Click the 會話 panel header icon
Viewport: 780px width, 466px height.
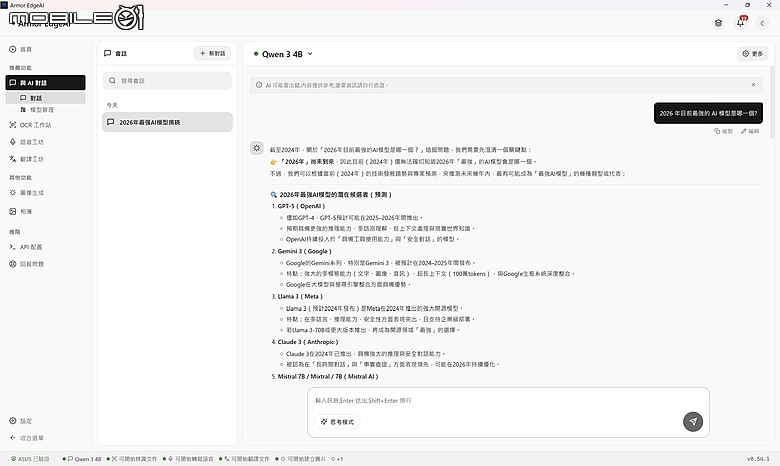pyautogui.click(x=107, y=53)
